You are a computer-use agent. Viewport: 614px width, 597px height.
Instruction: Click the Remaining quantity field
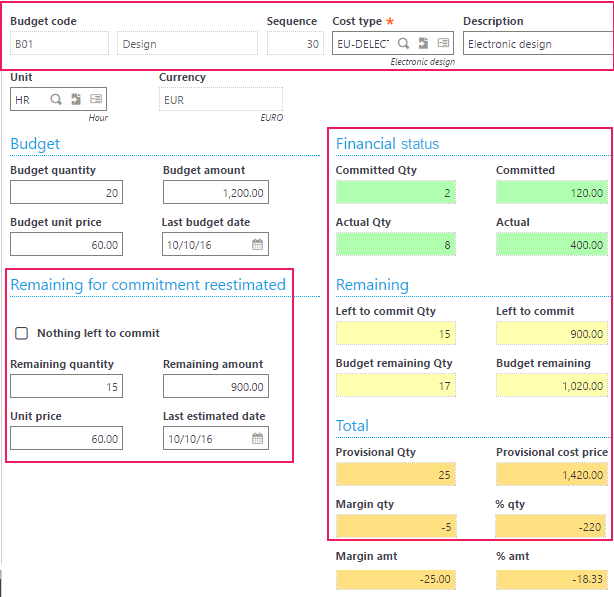(x=66, y=386)
